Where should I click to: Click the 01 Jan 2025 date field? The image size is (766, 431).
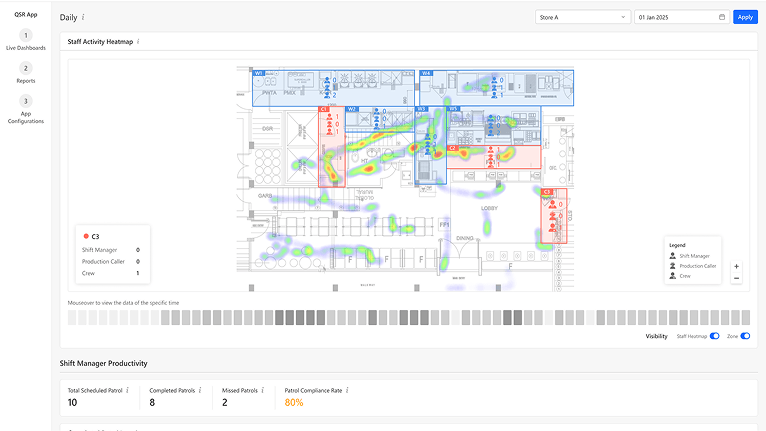coord(681,17)
